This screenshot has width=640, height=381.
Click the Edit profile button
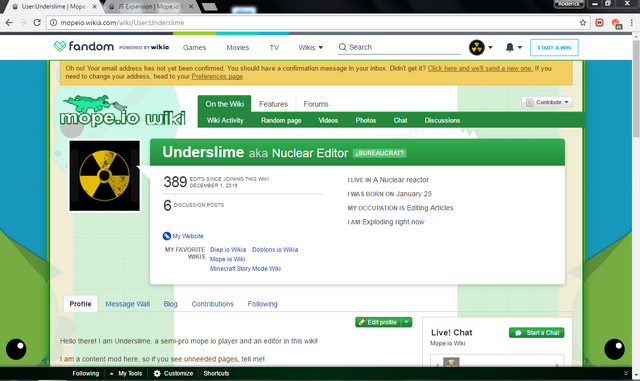click(x=378, y=322)
